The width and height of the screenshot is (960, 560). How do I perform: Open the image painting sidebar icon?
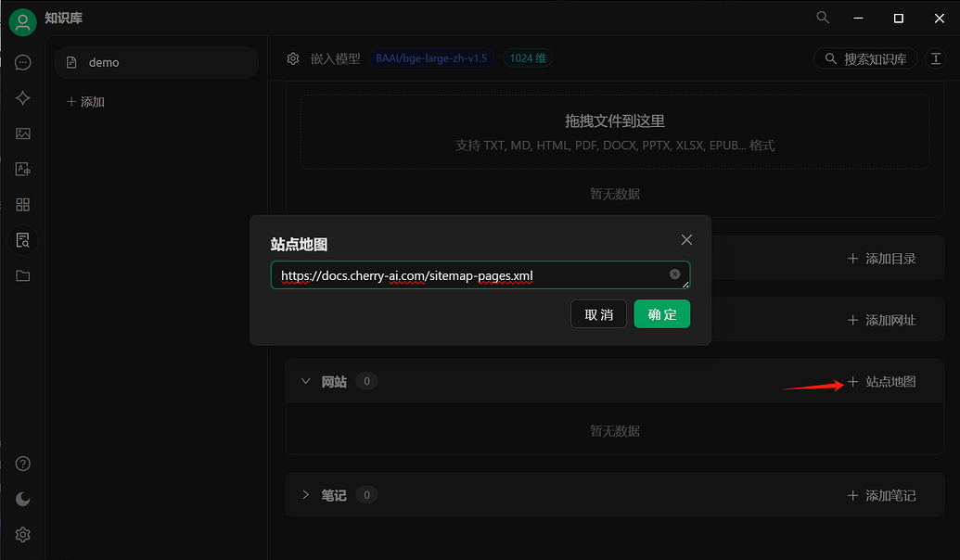(23, 134)
